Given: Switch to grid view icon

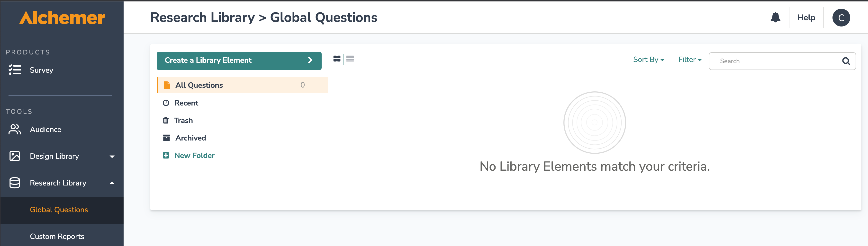Looking at the screenshot, I should pos(337,59).
